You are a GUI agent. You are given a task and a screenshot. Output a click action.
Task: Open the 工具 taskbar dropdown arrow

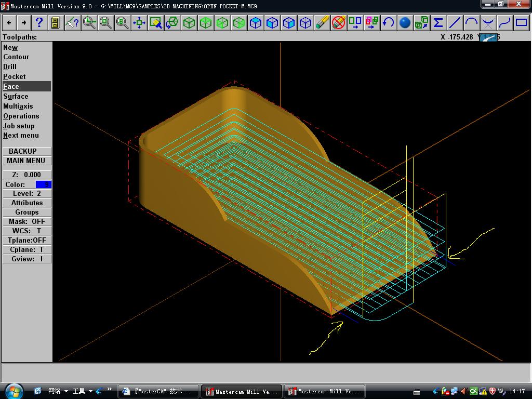click(x=90, y=391)
